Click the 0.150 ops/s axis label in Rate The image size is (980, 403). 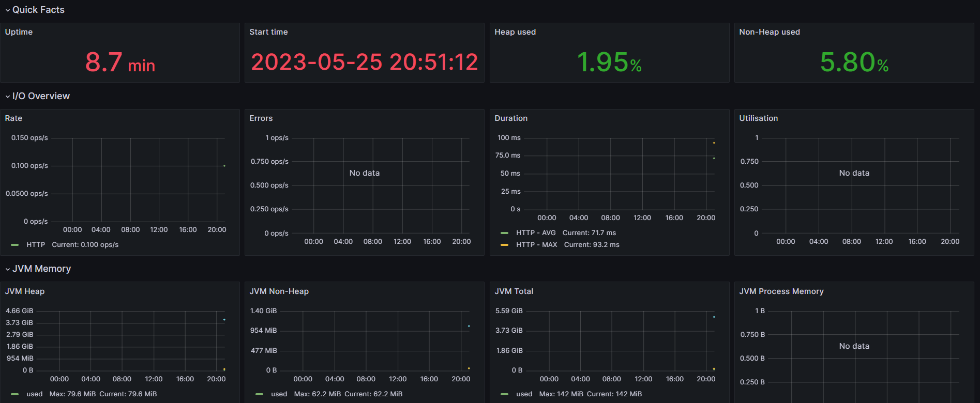pos(29,138)
